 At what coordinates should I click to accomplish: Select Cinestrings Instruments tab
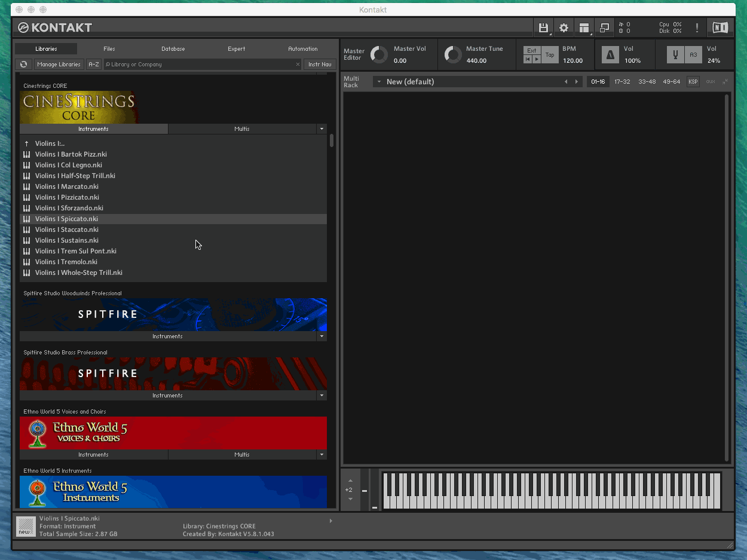94,129
